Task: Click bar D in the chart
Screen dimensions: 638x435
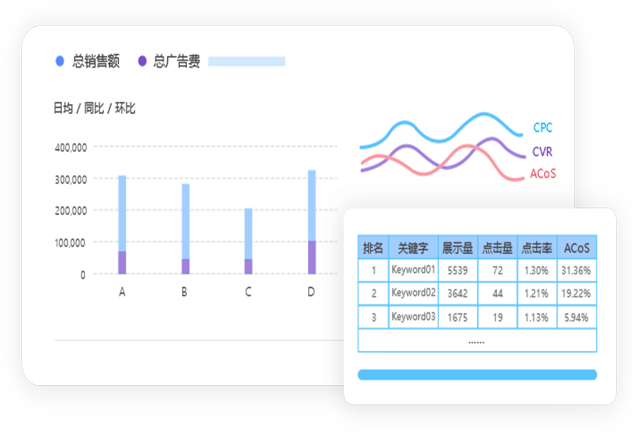Action: pos(311,222)
